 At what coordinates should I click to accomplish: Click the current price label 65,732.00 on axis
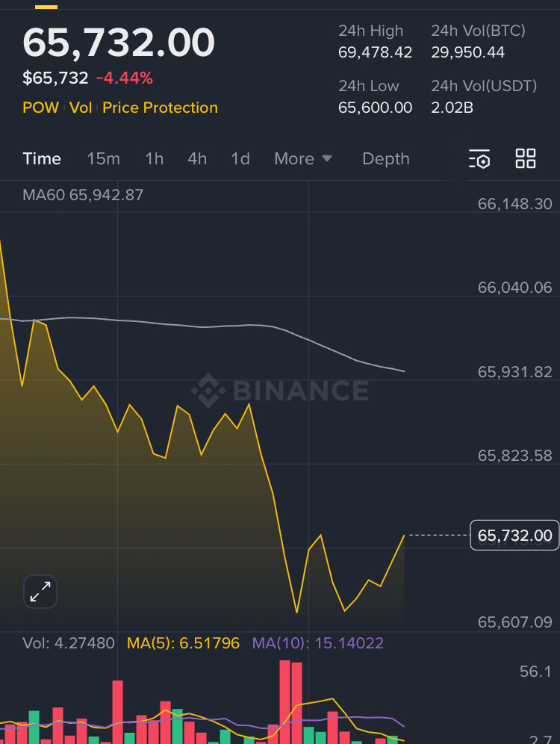tap(514, 536)
